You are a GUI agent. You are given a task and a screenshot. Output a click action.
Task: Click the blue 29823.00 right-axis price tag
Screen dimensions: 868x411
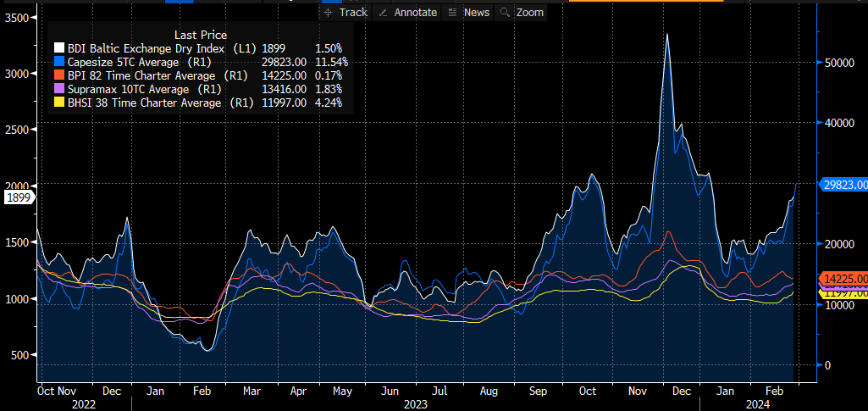[x=845, y=185]
